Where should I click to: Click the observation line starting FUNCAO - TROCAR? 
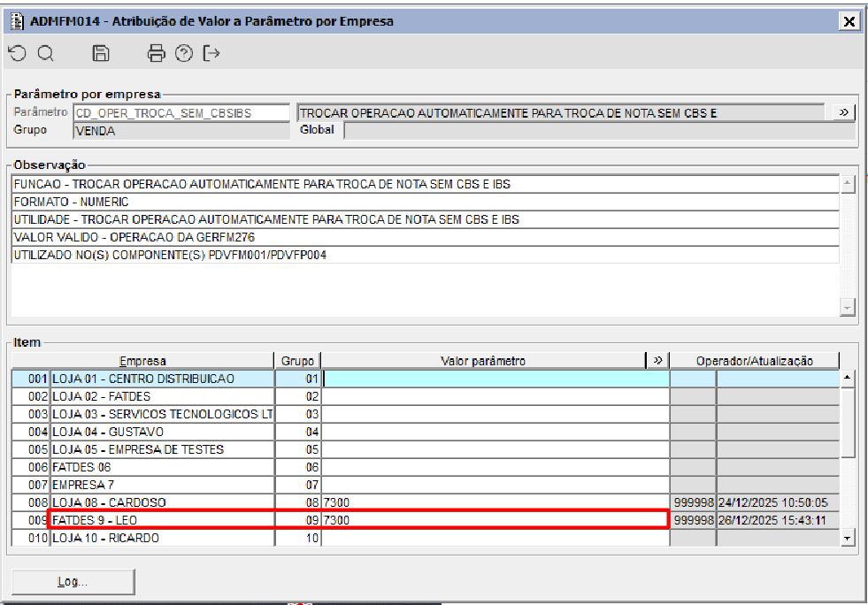425,184
